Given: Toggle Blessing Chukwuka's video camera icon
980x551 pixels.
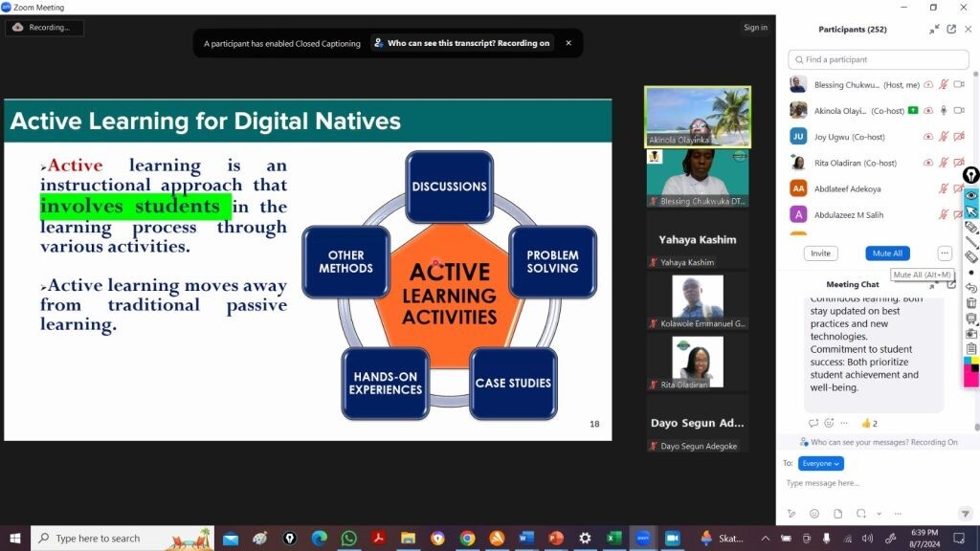Looking at the screenshot, I should point(959,85).
